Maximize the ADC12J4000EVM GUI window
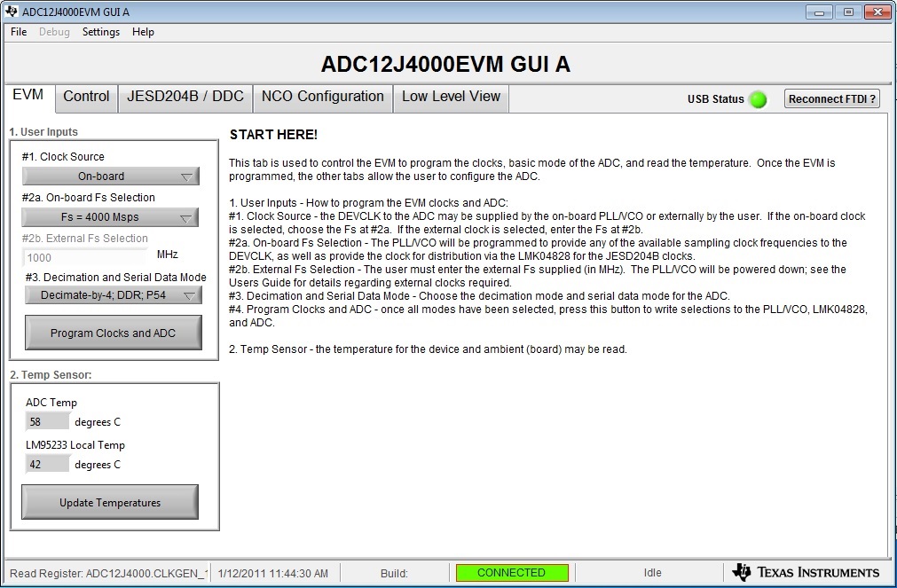This screenshot has height=588, width=897. coord(848,12)
